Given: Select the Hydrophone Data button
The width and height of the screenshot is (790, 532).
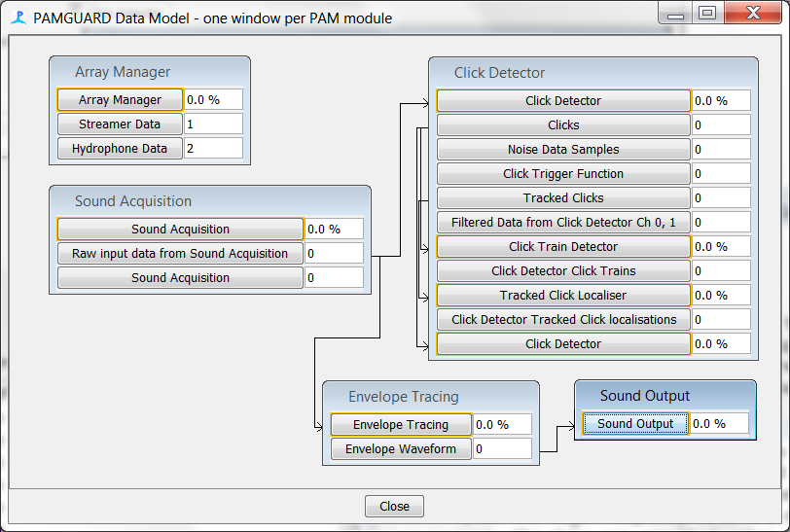Looking at the screenshot, I should pos(120,148).
